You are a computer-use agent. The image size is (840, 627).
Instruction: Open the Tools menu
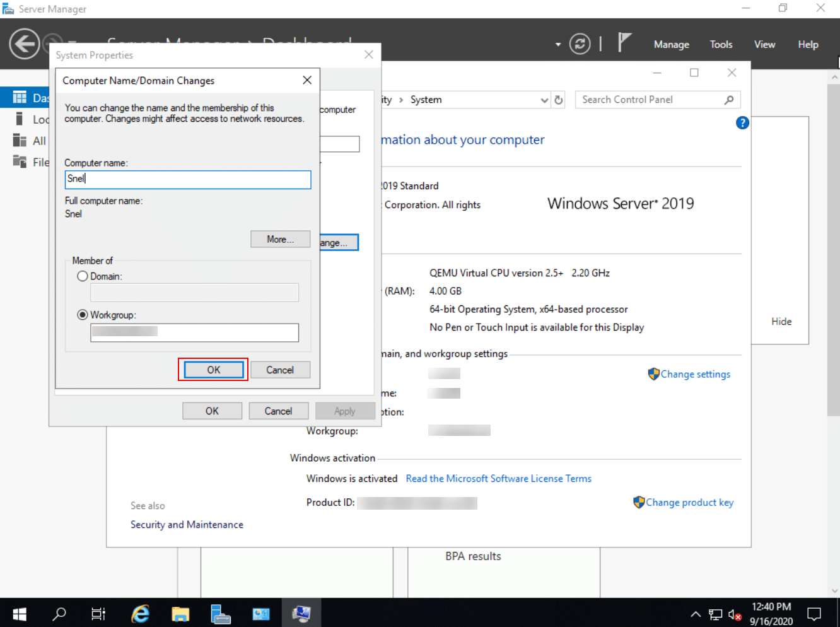click(x=721, y=44)
